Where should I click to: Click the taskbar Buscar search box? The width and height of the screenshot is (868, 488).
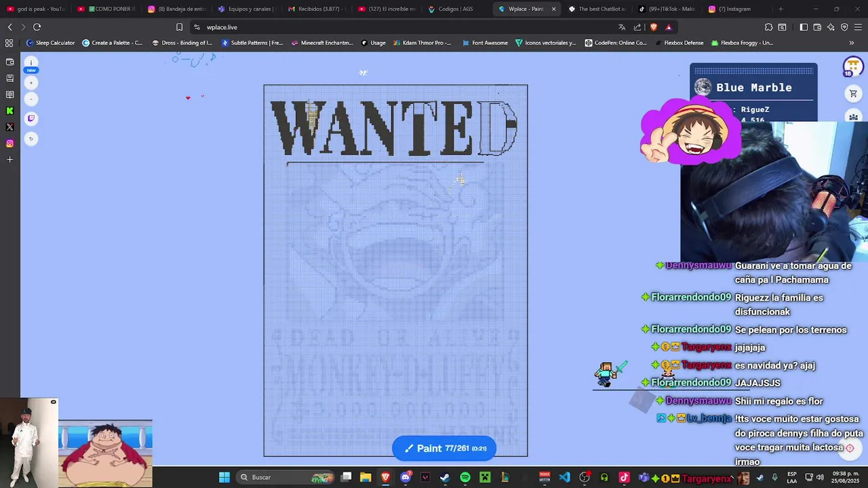286,477
